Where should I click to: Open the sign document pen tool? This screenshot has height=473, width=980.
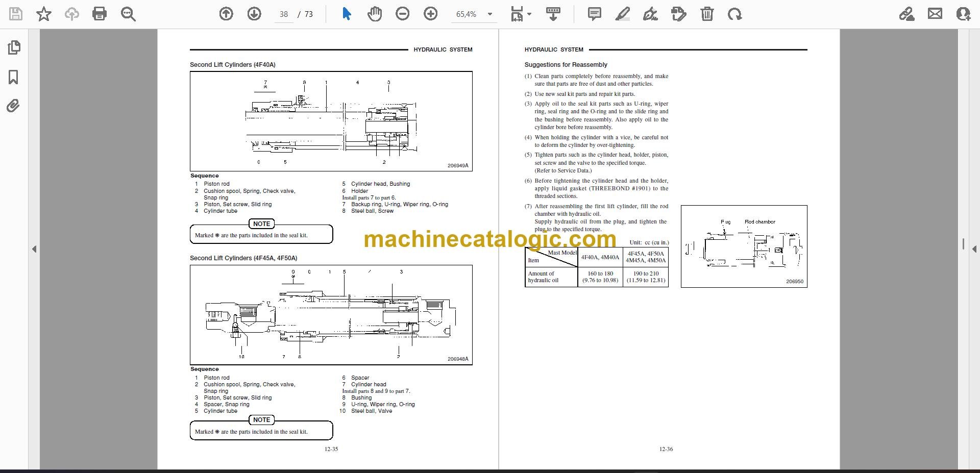(x=650, y=14)
